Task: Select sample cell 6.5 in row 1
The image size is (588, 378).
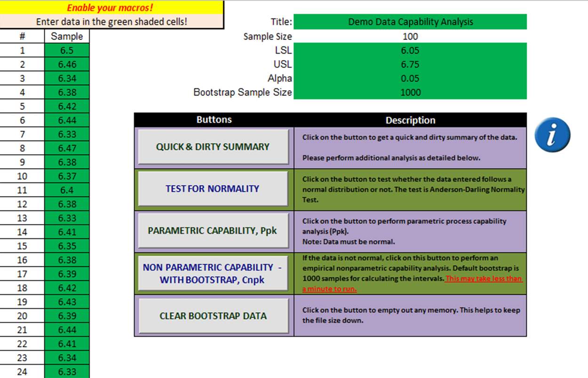Action: coord(67,50)
